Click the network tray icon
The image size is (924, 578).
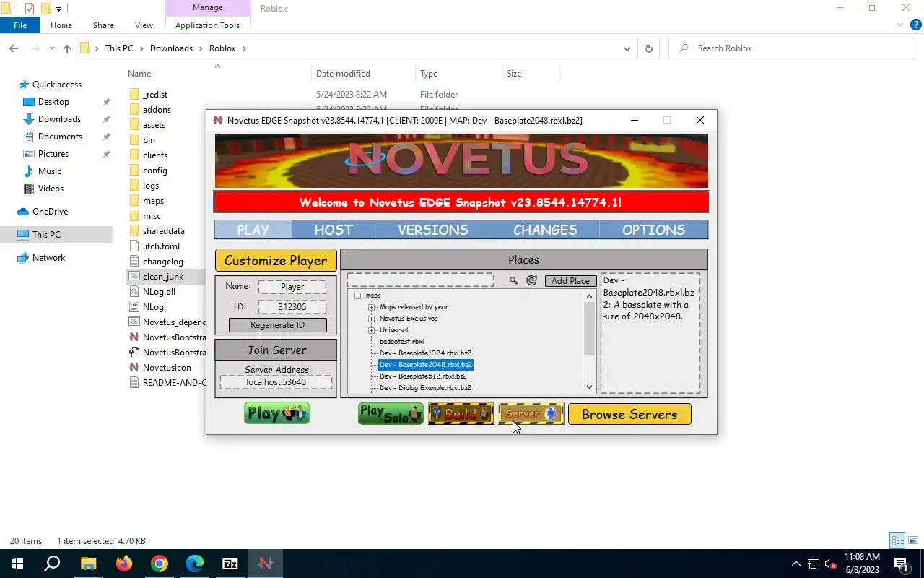pyautogui.click(x=814, y=564)
